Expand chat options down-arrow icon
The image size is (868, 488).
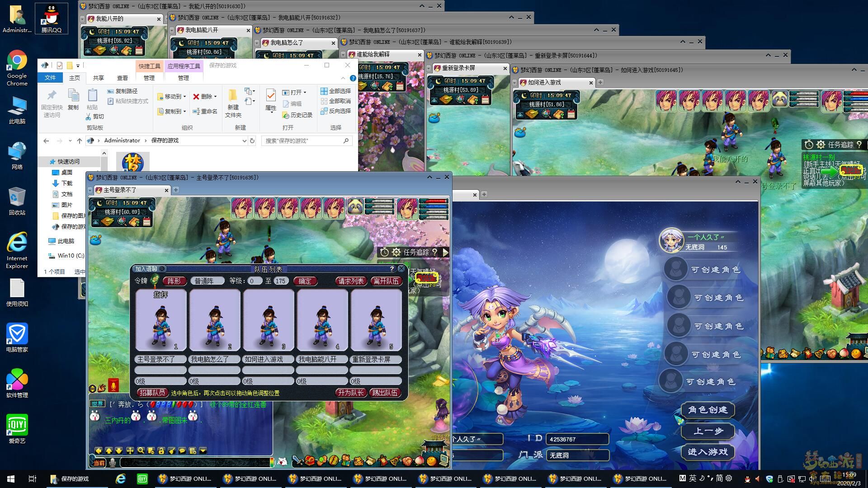point(203,450)
